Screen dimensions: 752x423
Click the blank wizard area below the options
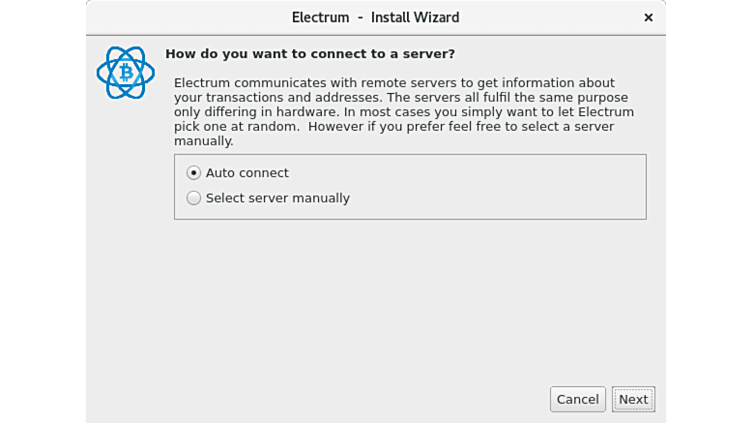coord(400,300)
